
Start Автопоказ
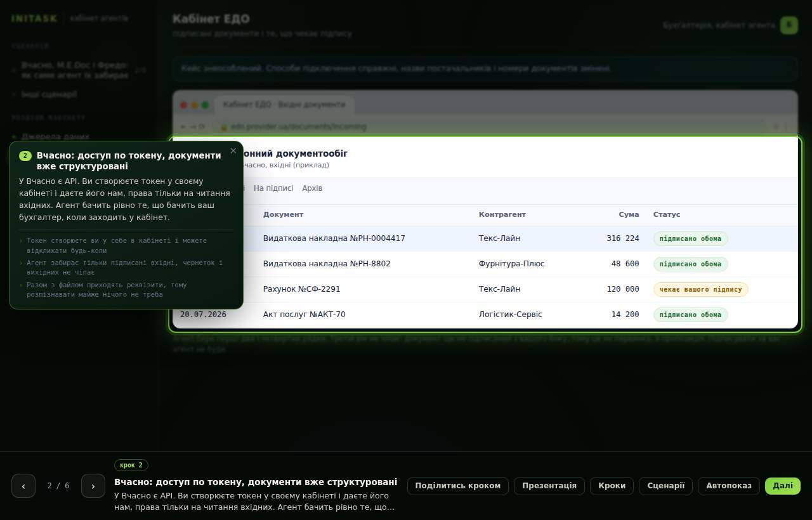(x=729, y=486)
